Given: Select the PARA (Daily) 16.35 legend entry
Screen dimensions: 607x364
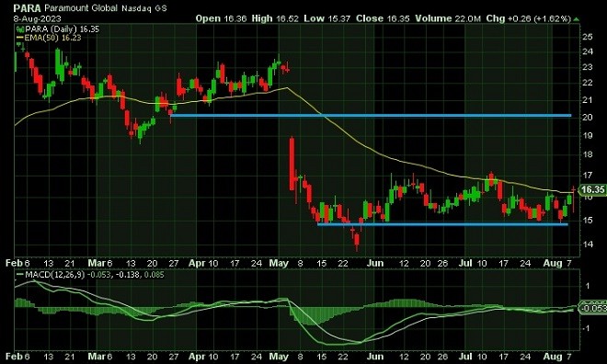Looking at the screenshot, I should pyautogui.click(x=62, y=29).
